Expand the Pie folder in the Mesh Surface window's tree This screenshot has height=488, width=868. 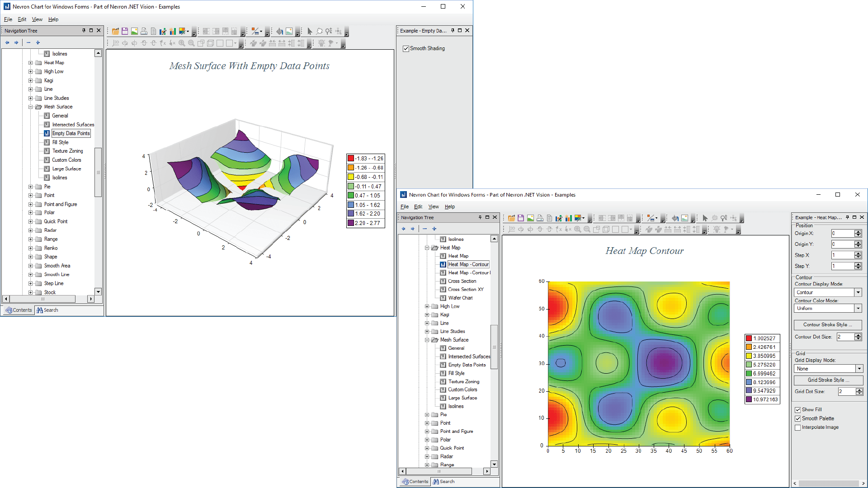click(x=31, y=187)
